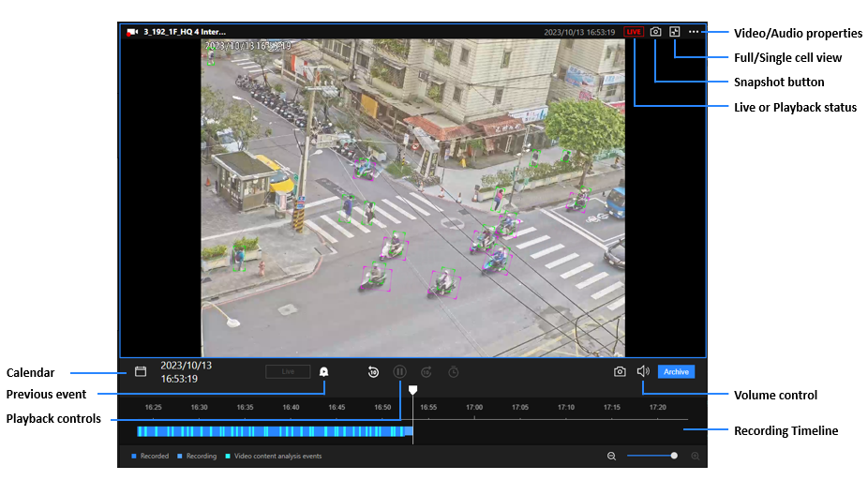Screen dimensions: 868x480
Task: Click the blue recorded bar on the timeline
Action: click(x=272, y=431)
